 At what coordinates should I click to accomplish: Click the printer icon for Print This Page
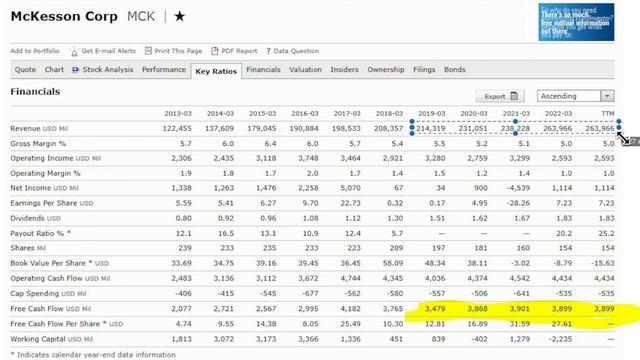pos(148,51)
